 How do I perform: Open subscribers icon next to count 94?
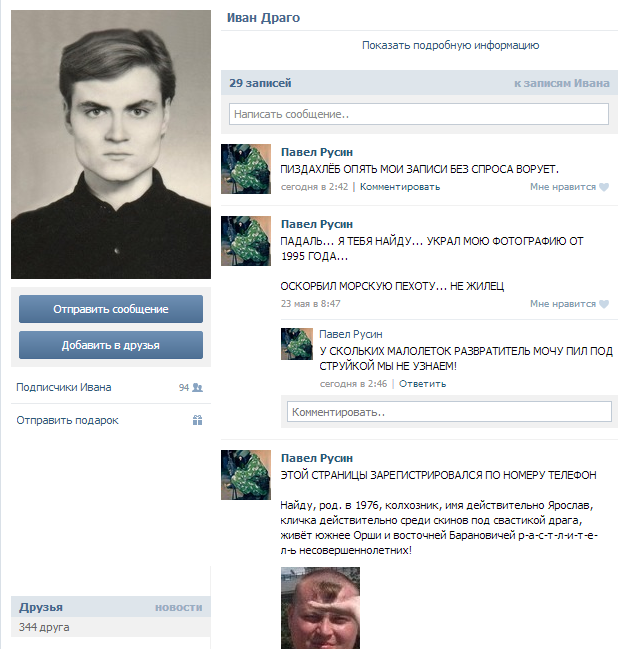coord(197,388)
